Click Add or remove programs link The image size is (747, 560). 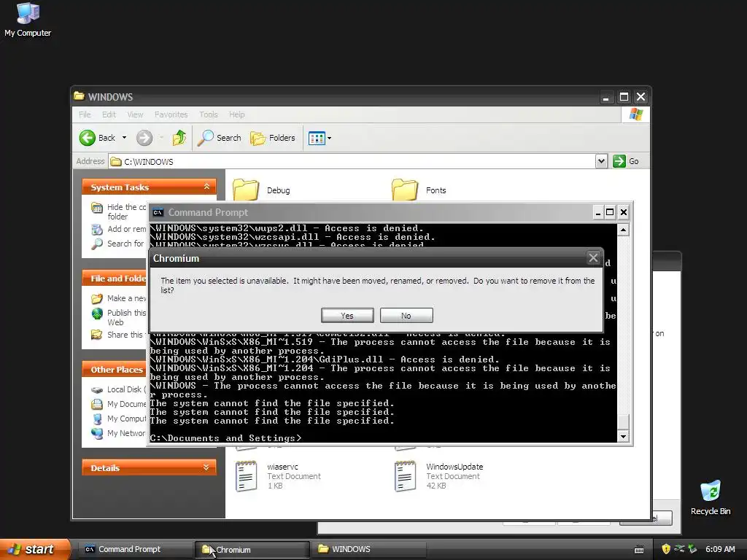click(118, 230)
